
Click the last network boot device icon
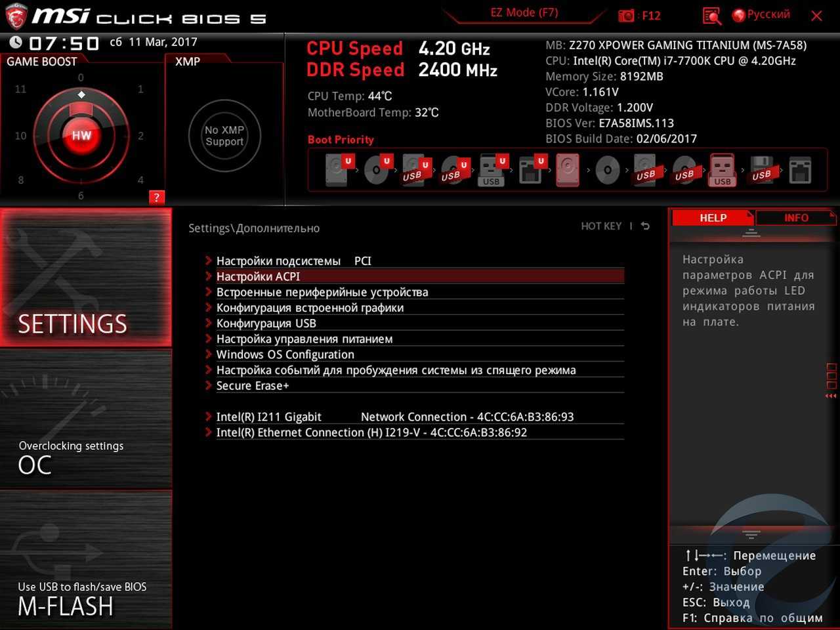[x=800, y=170]
